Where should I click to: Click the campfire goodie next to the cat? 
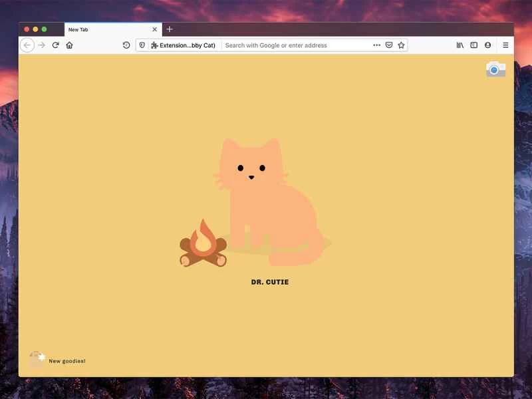(x=203, y=246)
